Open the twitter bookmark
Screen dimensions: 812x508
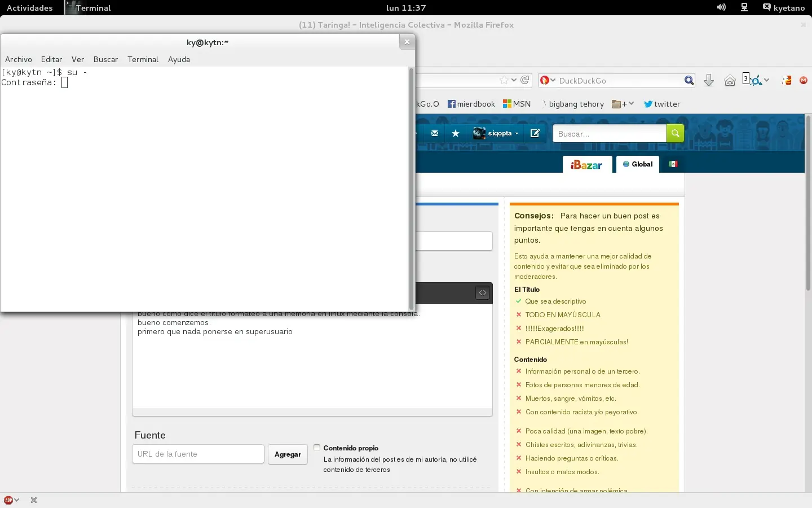point(662,104)
